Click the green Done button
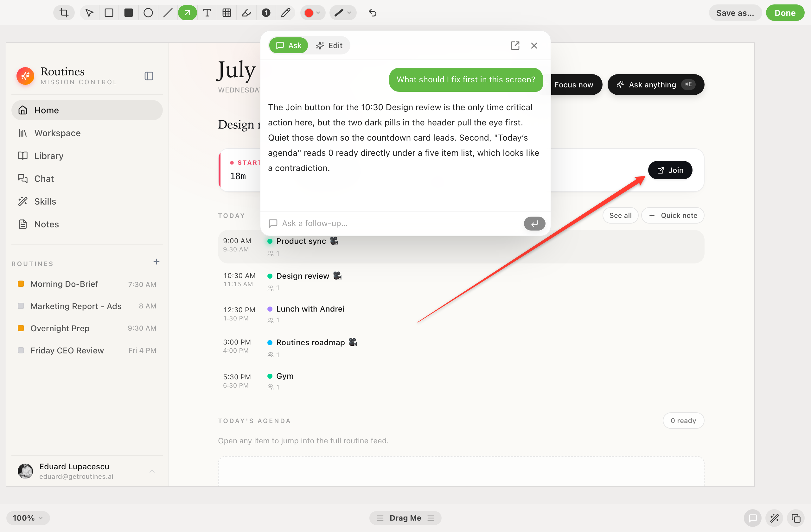811x532 pixels. [785, 13]
